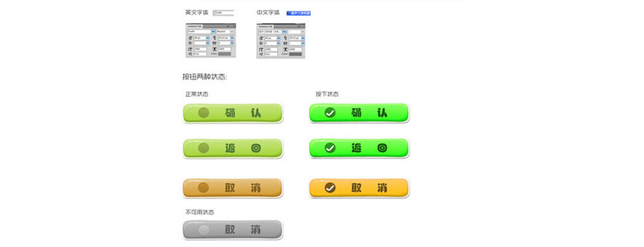The height and width of the screenshot is (247, 644).
Task: Click the 中文字体 label
Action: [268, 12]
